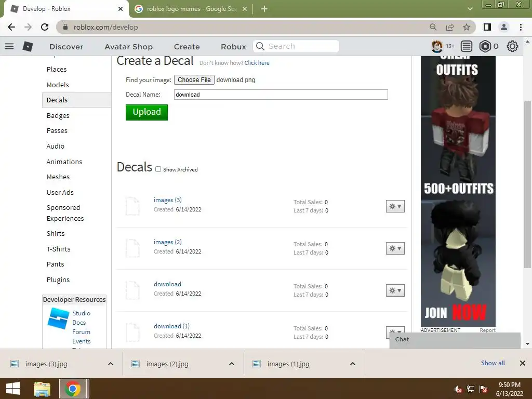Open the Chrome profile account icon
532x399 pixels.
(x=504, y=27)
